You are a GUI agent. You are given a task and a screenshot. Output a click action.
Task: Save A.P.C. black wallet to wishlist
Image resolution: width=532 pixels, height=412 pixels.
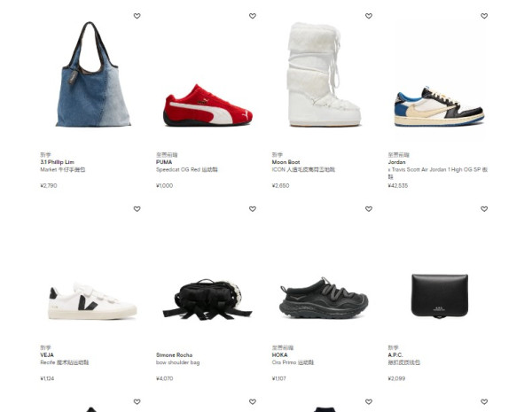(484, 209)
